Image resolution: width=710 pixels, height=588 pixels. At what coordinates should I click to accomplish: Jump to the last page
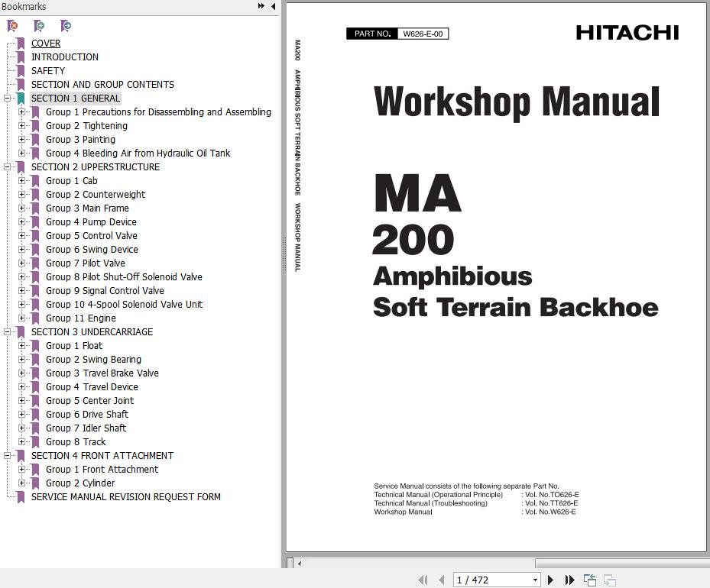click(x=569, y=580)
